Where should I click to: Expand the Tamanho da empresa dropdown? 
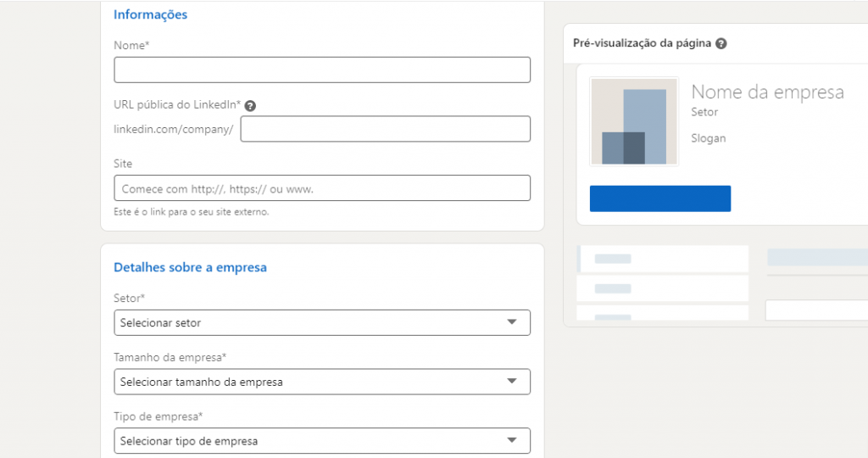pos(322,382)
